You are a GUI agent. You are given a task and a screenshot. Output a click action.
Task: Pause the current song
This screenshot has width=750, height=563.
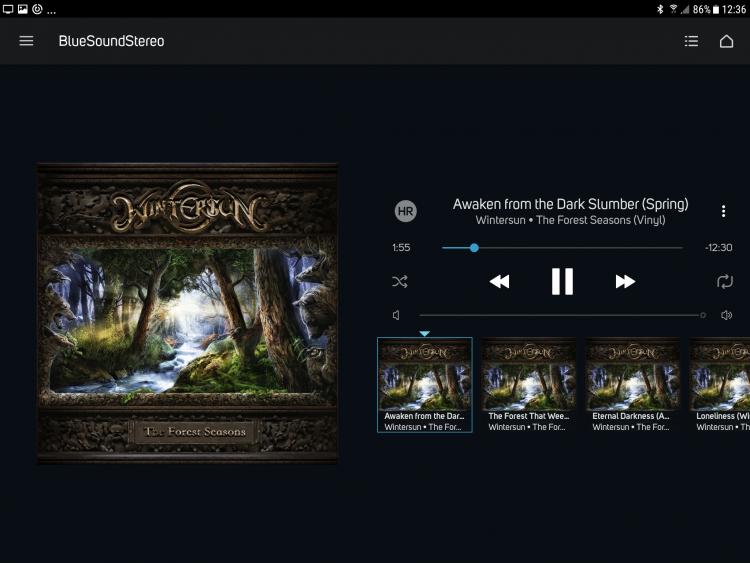pyautogui.click(x=562, y=281)
